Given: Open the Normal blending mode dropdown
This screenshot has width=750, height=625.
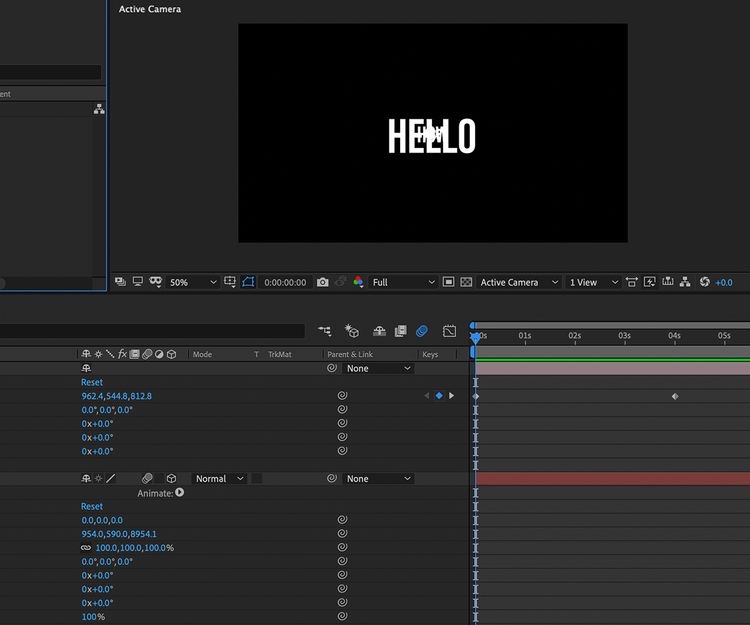Looking at the screenshot, I should [218, 479].
